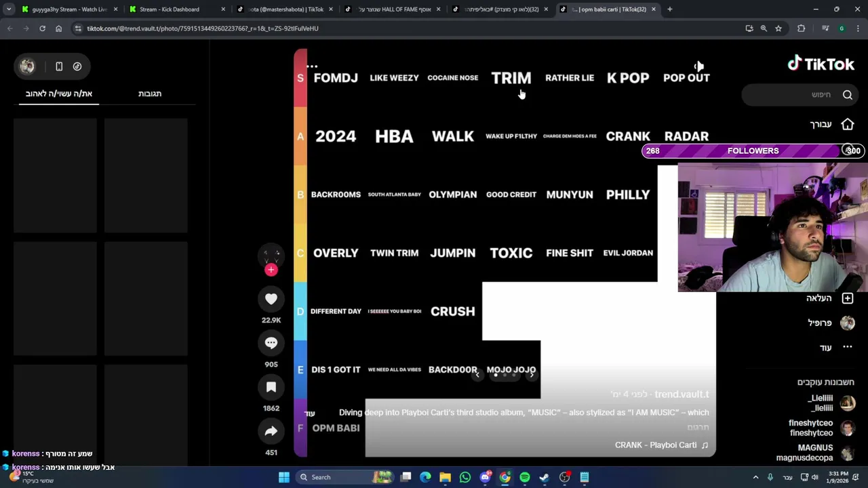This screenshot has height=488, width=868.
Task: Open trend.vault.t creator profile link
Action: (x=682, y=394)
